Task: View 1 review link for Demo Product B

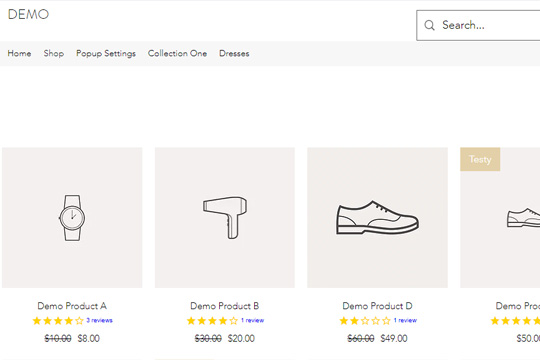Action: 252,320
